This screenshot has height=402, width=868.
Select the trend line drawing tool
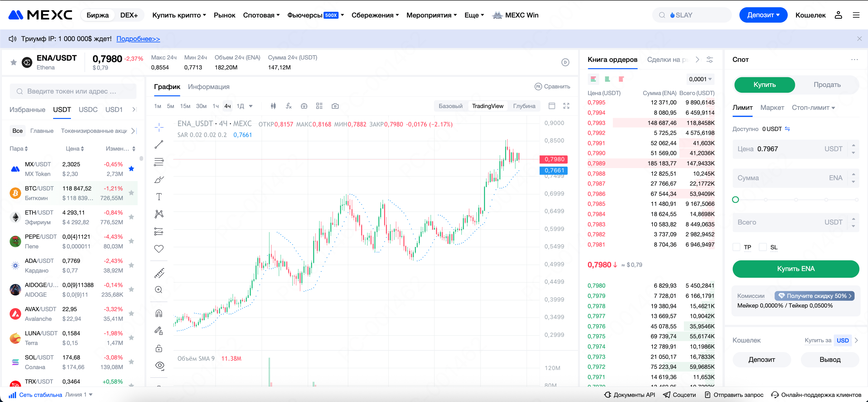(x=159, y=145)
